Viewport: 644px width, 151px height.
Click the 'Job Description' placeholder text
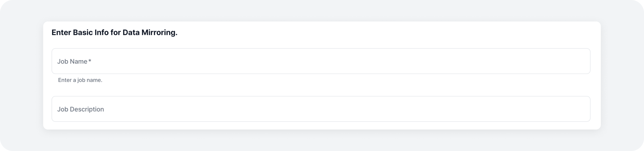[81, 109]
